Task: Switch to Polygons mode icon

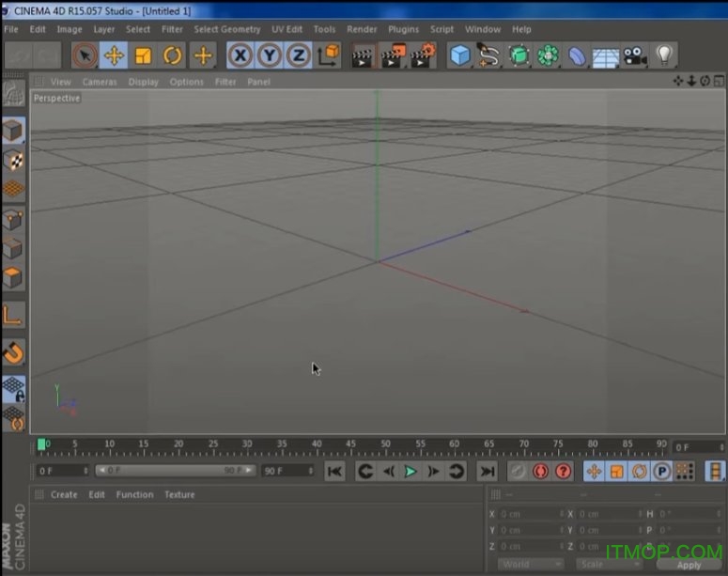Action: point(13,277)
